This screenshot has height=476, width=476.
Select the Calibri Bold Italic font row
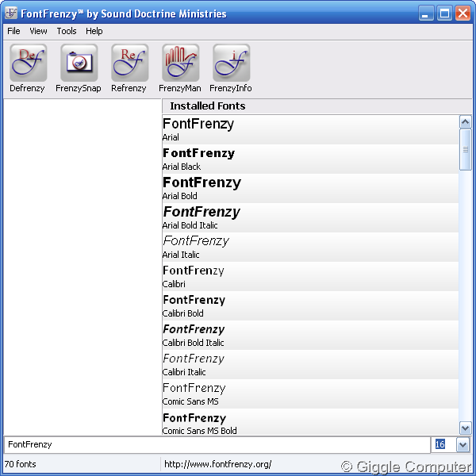point(310,336)
